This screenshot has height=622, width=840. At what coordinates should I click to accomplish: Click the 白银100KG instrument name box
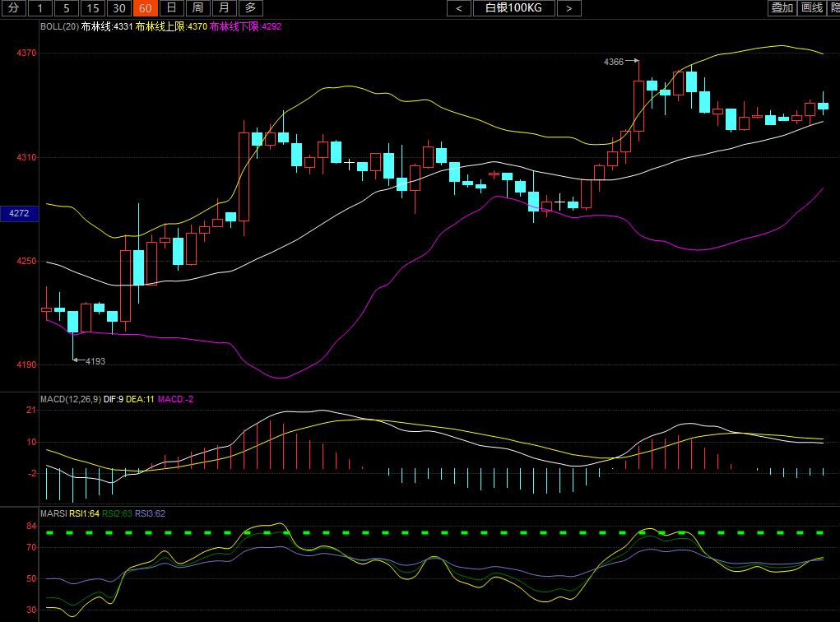point(513,8)
